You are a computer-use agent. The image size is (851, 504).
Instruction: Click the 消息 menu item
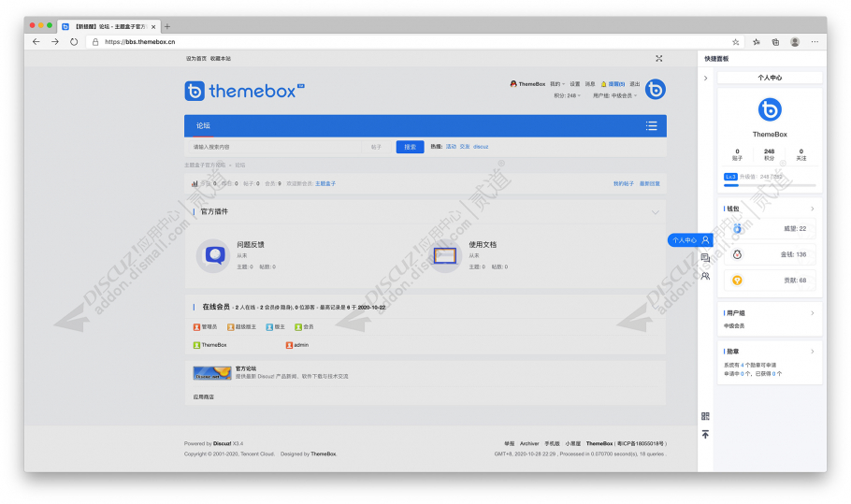590,84
